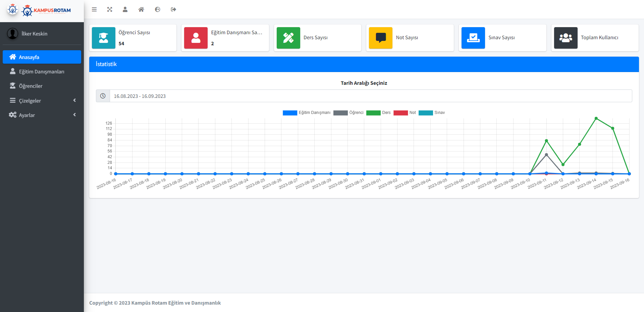This screenshot has width=644, height=312.
Task: Toggle the hamburger sidebar menu icon
Action: (94, 9)
